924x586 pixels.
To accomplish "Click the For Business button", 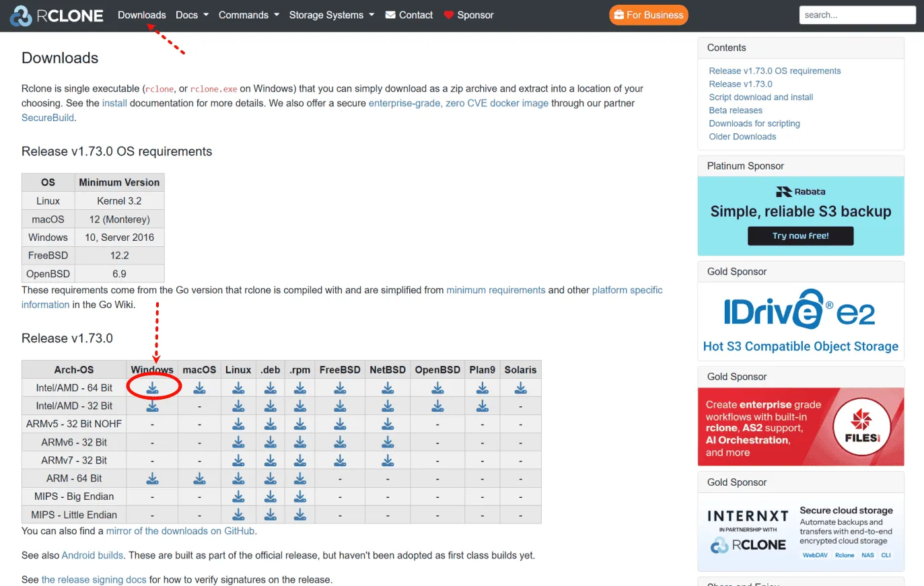I will click(x=648, y=15).
